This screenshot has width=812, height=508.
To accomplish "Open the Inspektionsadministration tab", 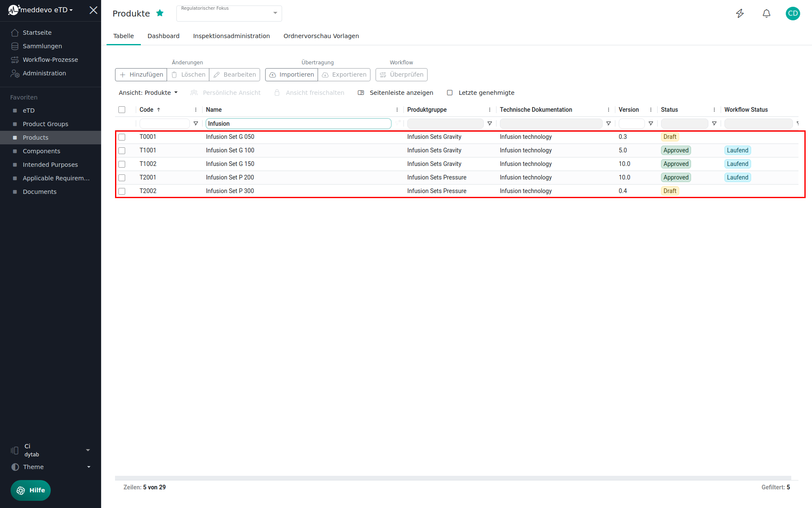I will [231, 36].
